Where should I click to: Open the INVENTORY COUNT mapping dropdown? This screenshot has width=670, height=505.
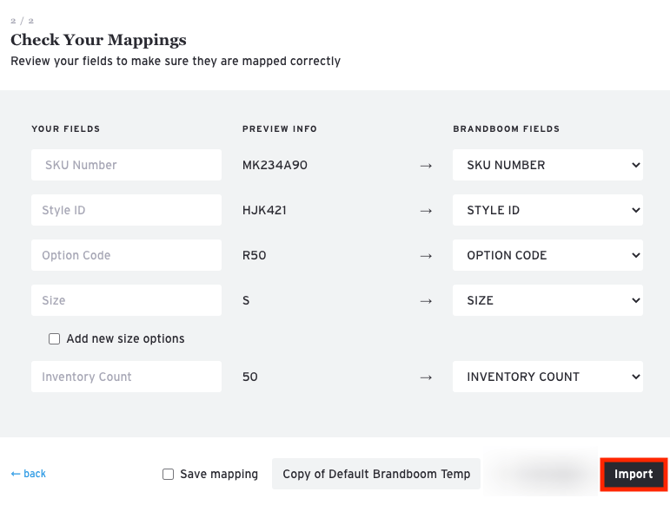pyautogui.click(x=547, y=377)
